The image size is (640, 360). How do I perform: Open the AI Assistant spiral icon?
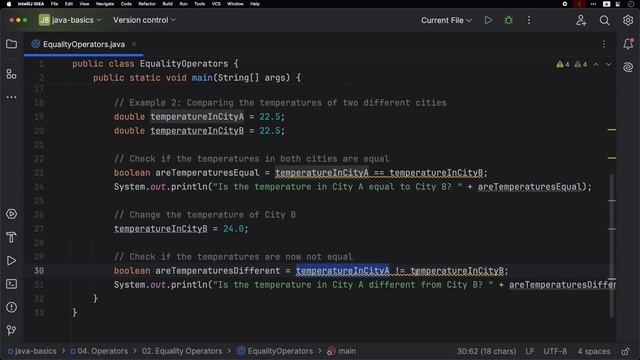[x=628, y=67]
